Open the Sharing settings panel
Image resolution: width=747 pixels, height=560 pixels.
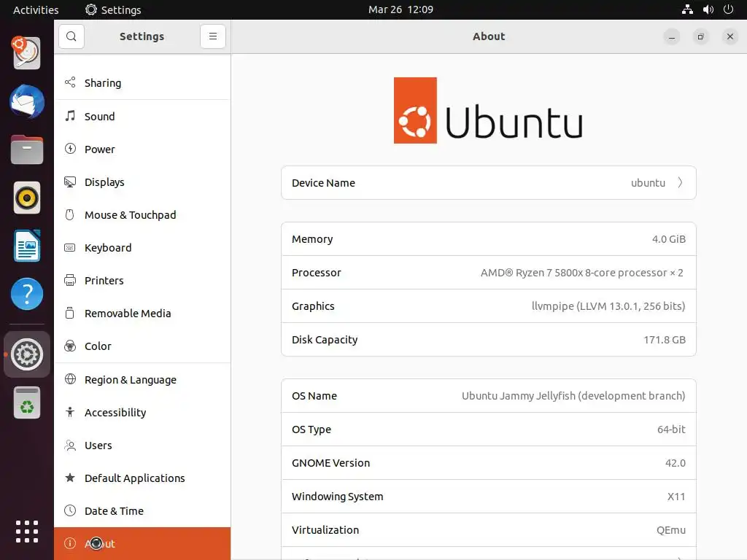103,83
